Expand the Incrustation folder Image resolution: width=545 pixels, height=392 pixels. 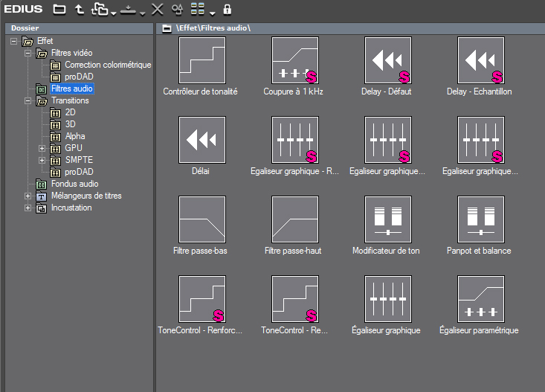click(x=28, y=208)
